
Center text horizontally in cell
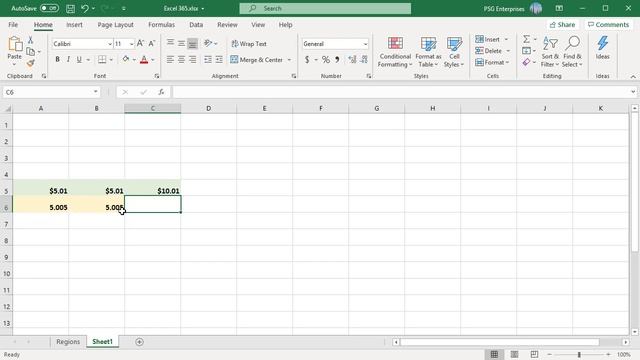coord(181,60)
